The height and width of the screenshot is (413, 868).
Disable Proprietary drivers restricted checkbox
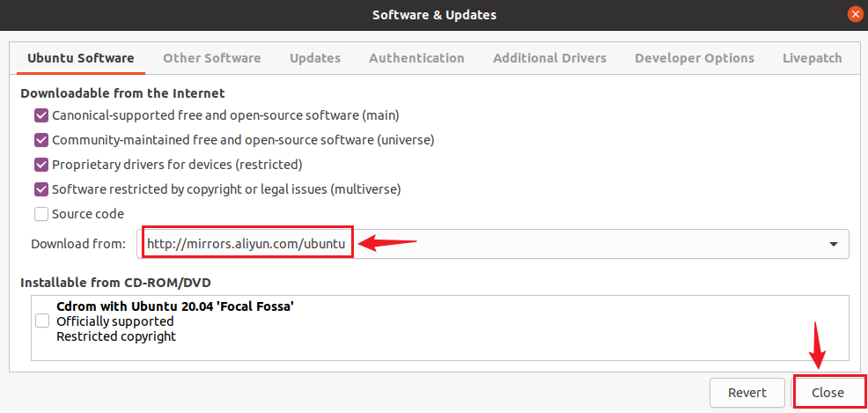tap(41, 165)
